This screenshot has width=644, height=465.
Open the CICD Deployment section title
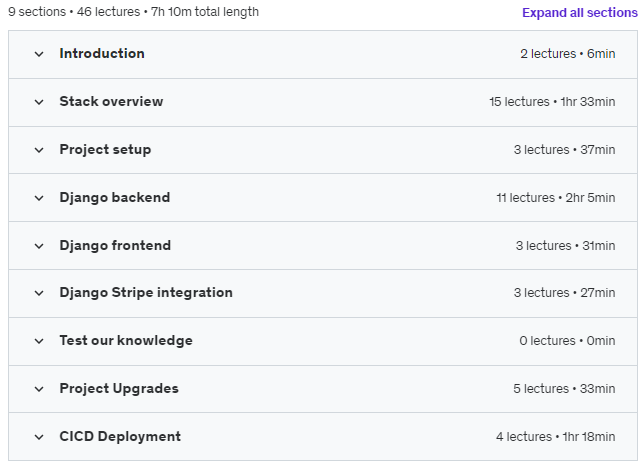tap(120, 436)
